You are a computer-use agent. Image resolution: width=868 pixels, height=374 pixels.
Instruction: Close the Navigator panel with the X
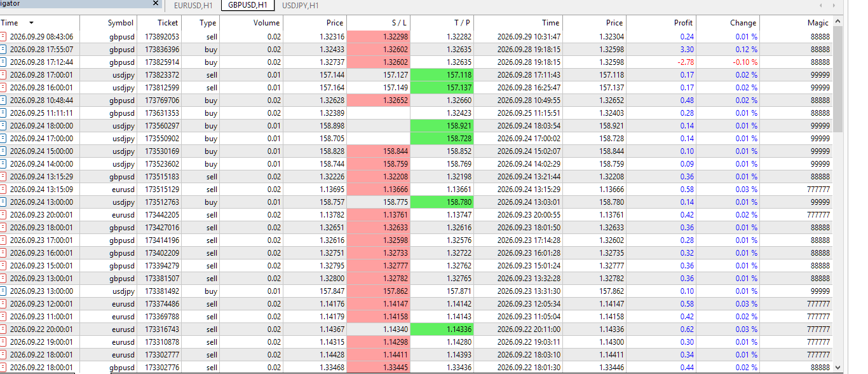156,3
